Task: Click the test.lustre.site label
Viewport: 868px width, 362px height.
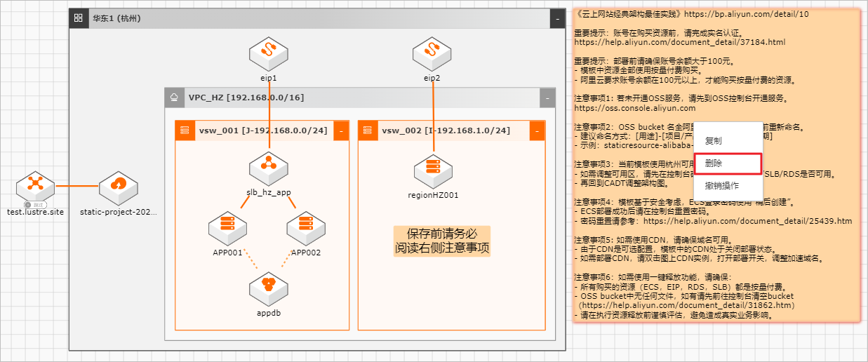Action: tap(35, 211)
